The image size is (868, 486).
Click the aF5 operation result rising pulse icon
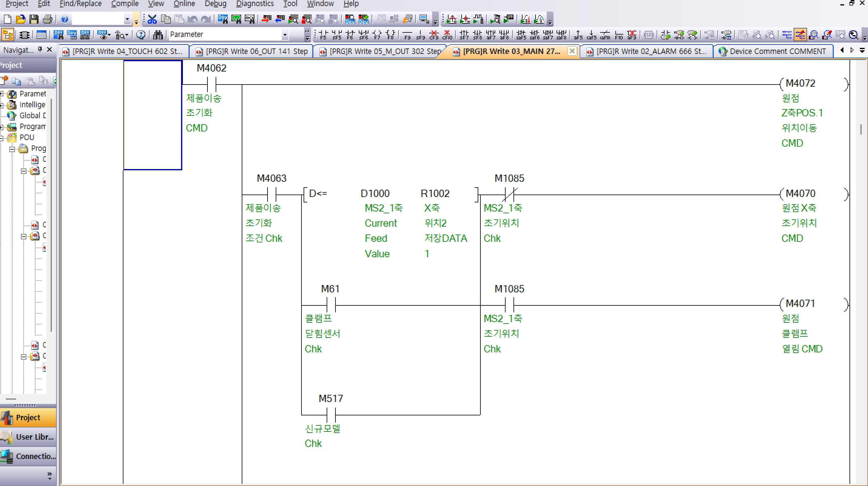click(578, 35)
